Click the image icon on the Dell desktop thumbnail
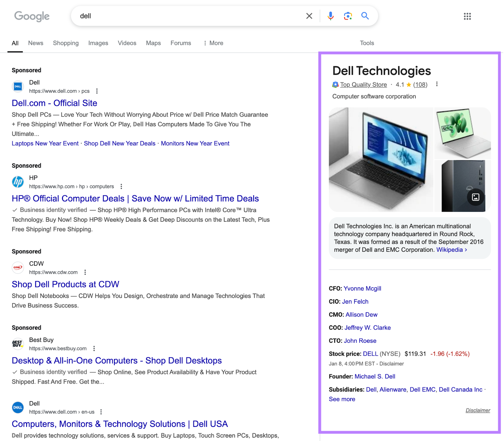504x441 pixels. tap(476, 198)
